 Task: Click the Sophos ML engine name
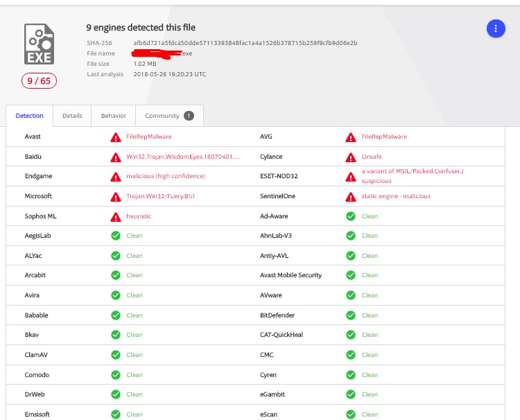pyautogui.click(x=40, y=216)
